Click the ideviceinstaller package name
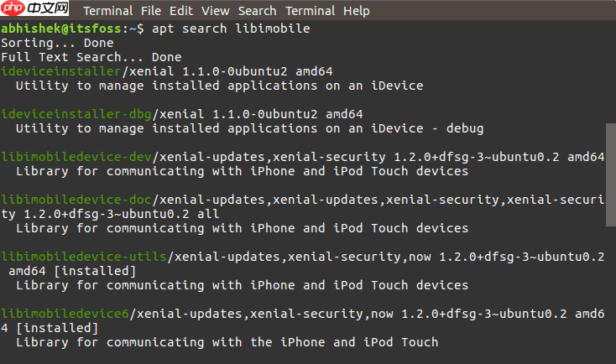Image resolution: width=616 pixels, height=364 pixels. click(x=61, y=71)
